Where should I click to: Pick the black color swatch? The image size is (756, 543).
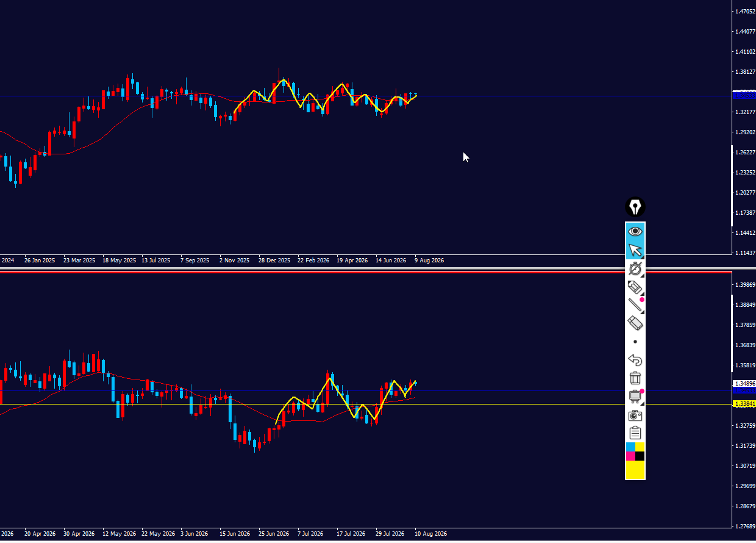[640, 456]
